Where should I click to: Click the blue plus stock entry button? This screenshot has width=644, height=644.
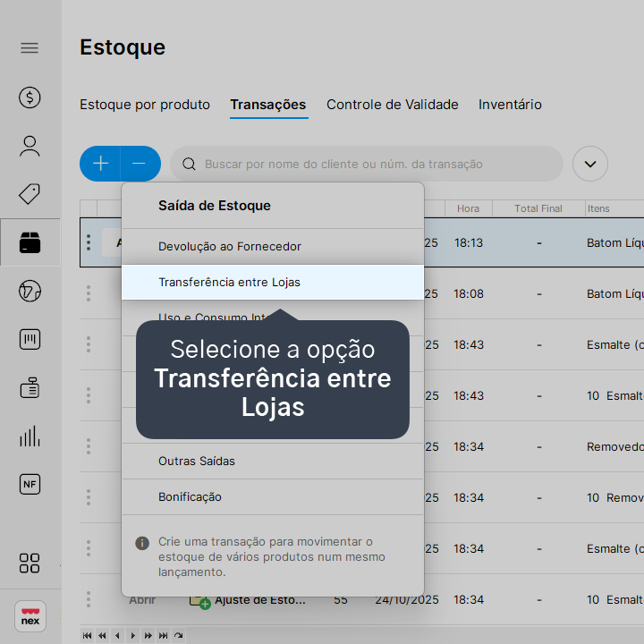(x=100, y=164)
